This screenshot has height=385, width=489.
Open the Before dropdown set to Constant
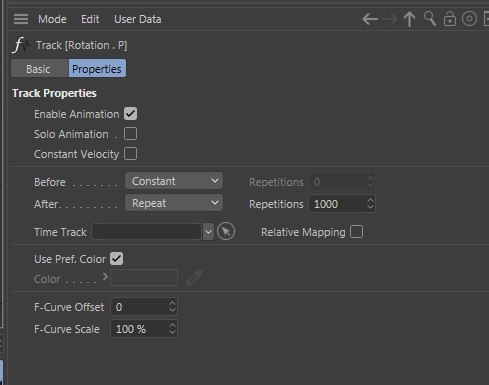pos(174,181)
